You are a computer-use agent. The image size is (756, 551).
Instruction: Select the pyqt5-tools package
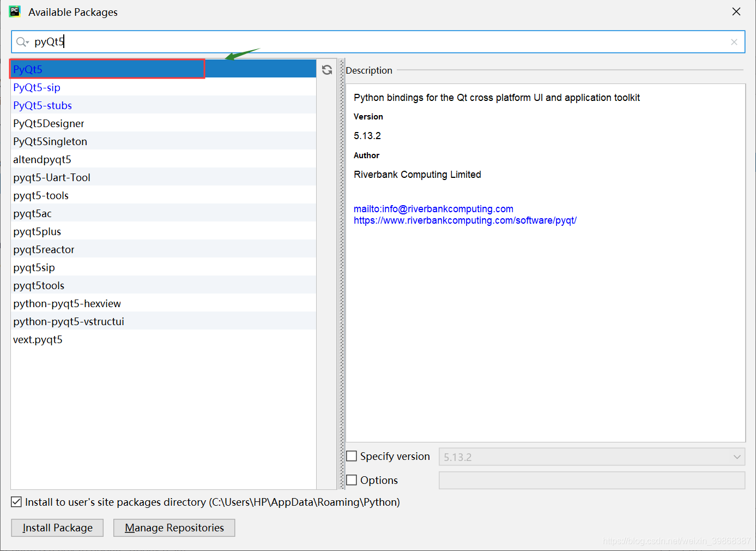164,195
